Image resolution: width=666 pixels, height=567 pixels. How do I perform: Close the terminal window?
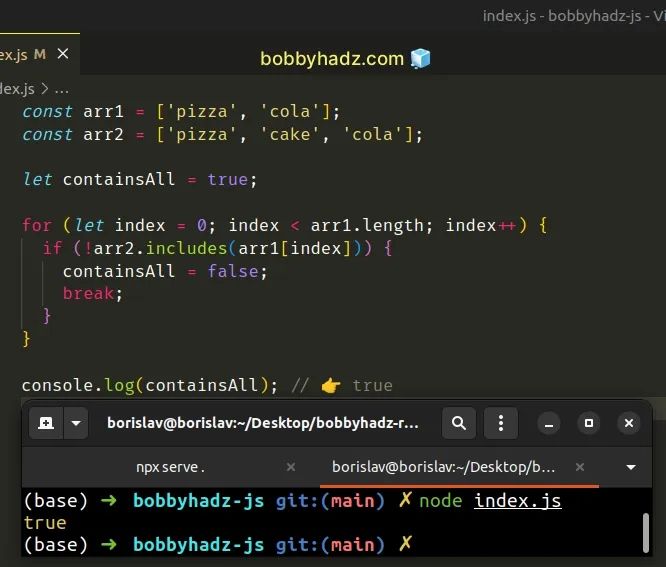pyautogui.click(x=629, y=423)
